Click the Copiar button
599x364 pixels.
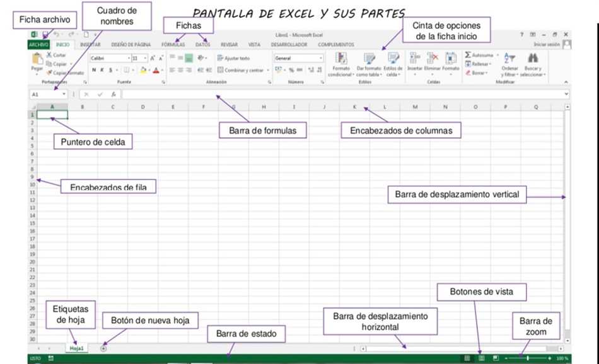[57, 64]
